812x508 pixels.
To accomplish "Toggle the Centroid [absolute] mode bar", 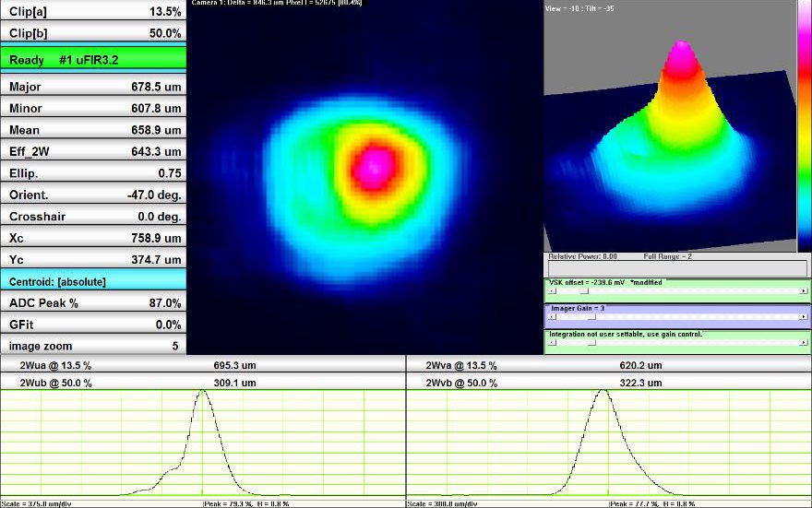I will point(93,281).
